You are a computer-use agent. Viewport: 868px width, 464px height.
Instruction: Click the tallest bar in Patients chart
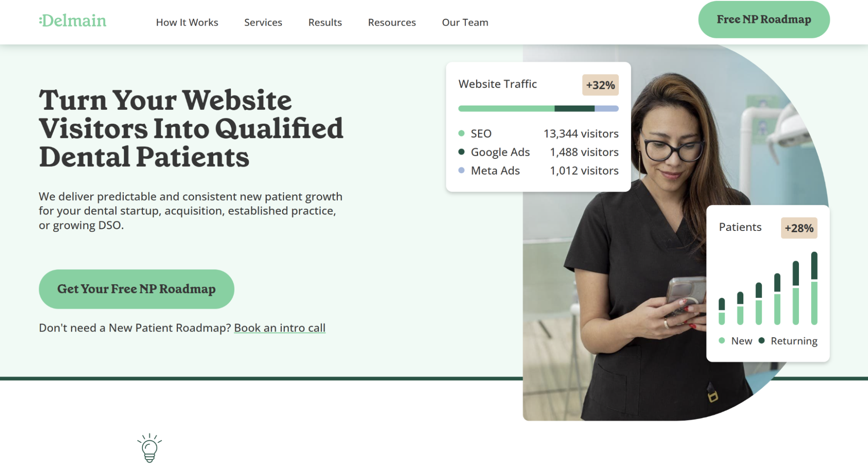pyautogui.click(x=814, y=288)
